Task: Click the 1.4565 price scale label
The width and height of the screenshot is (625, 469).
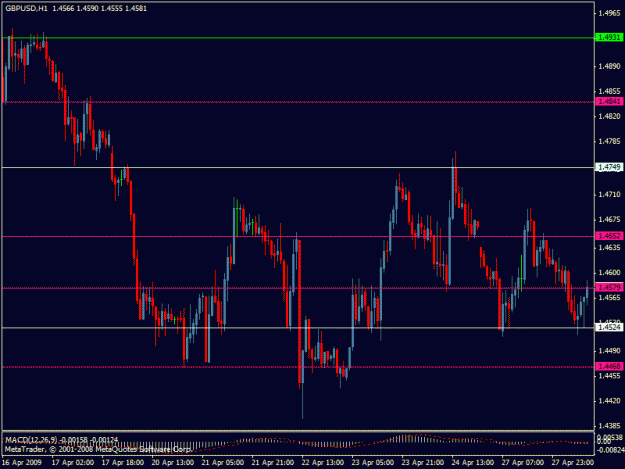Action: (610, 298)
